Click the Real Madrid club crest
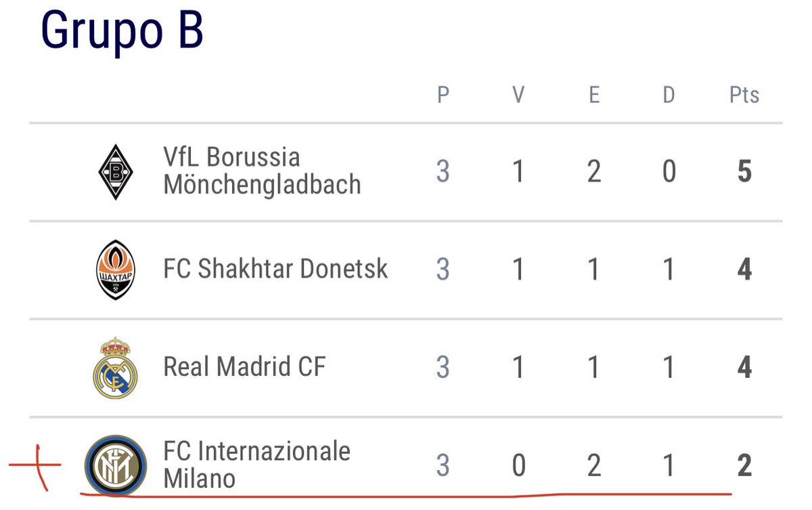 [115, 367]
